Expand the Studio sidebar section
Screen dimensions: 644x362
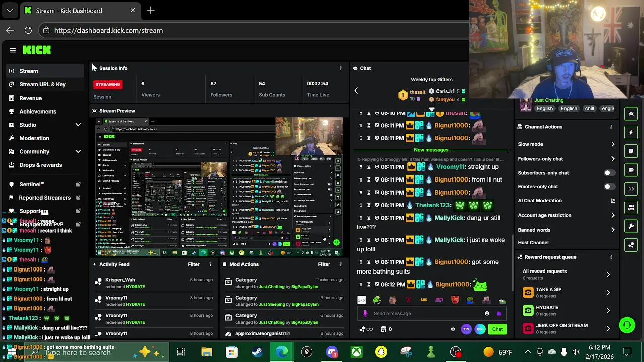click(x=78, y=125)
